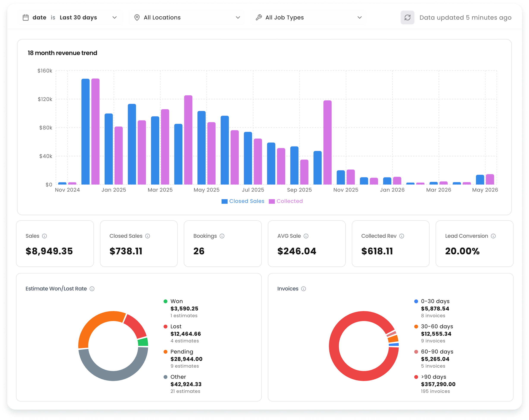Open the Invoices info icon
Screen dimensions: 529x420
click(x=304, y=289)
